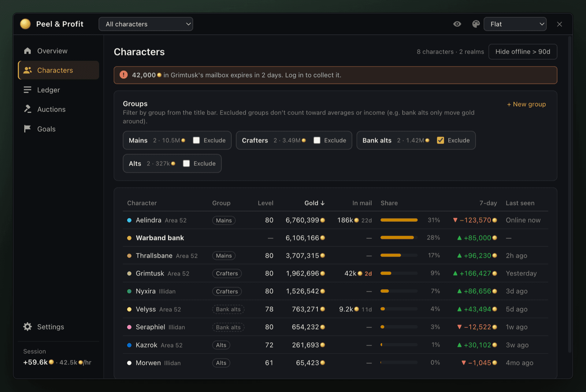Go to the Overview page
The image size is (586, 392).
tap(59, 51)
